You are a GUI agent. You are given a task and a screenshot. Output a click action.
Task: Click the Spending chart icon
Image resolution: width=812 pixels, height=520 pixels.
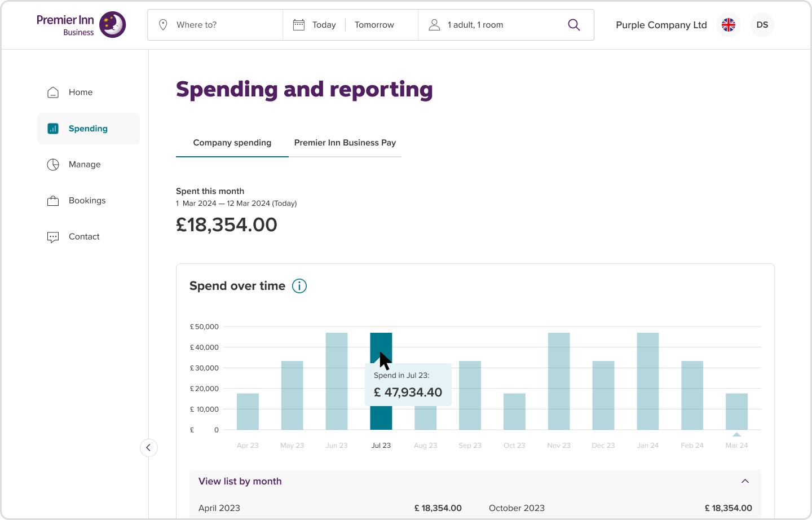(x=53, y=129)
